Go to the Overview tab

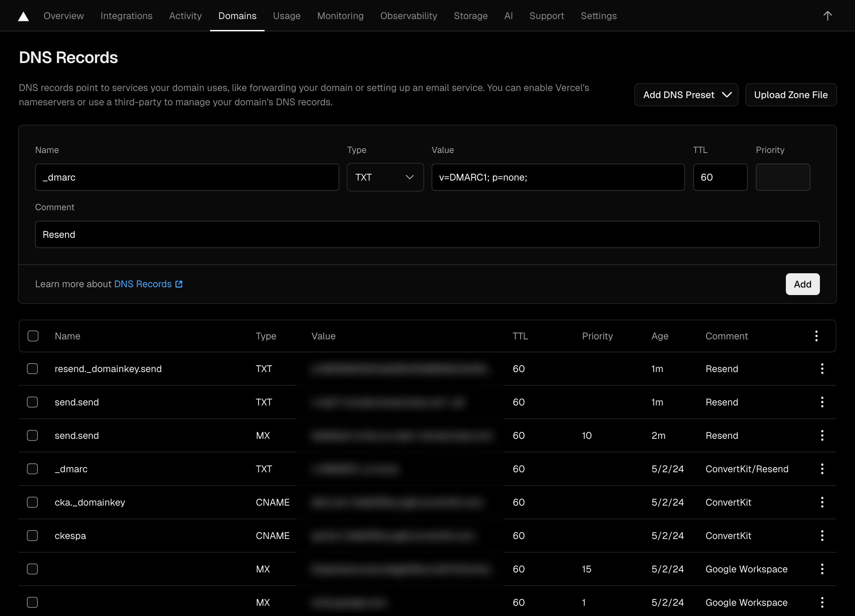[x=64, y=16]
